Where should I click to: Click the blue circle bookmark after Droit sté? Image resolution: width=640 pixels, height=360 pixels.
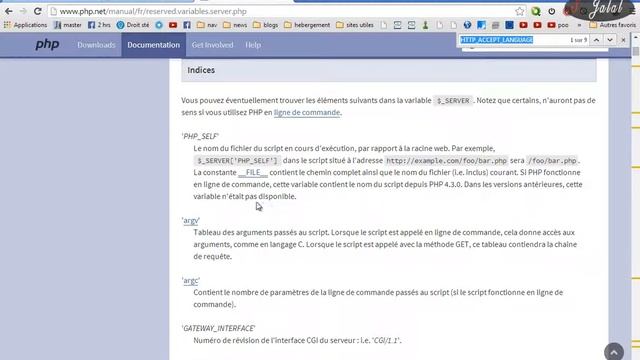[x=159, y=25]
